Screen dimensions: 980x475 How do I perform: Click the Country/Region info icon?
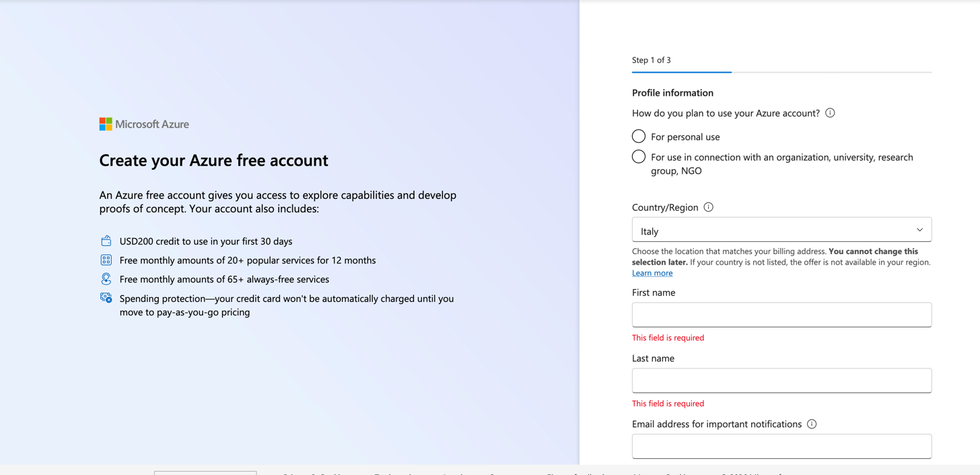tap(708, 207)
